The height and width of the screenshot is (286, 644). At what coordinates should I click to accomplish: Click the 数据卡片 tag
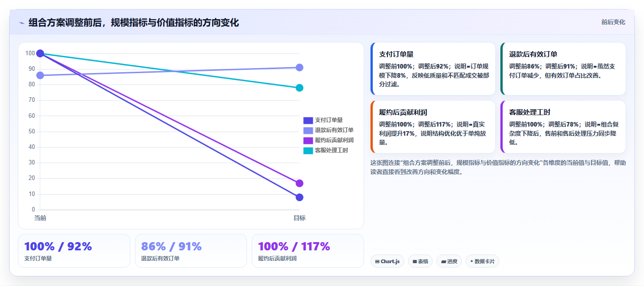(483, 261)
